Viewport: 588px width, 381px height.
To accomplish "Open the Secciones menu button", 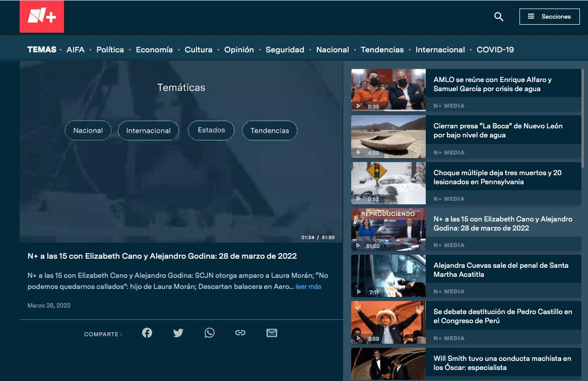I will click(x=549, y=17).
